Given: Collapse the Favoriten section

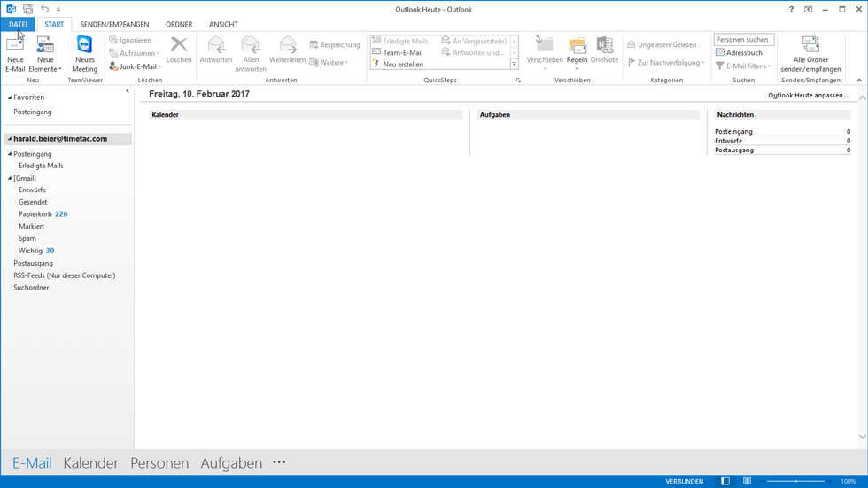Looking at the screenshot, I should pos(10,97).
